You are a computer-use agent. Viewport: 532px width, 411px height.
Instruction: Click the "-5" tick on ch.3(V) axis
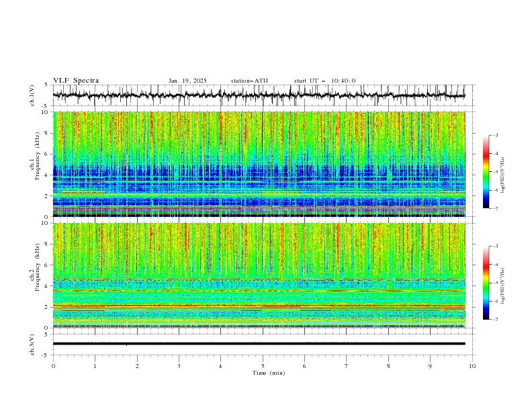[x=46, y=355]
